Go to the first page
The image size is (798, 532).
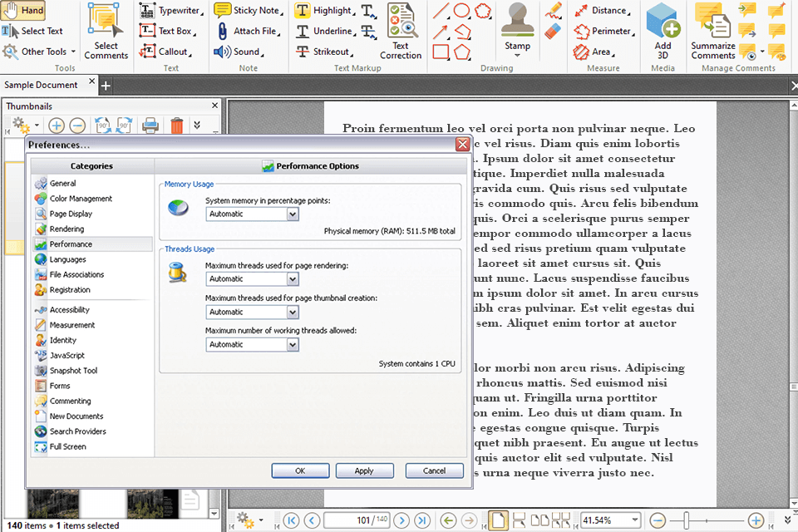pyautogui.click(x=291, y=520)
